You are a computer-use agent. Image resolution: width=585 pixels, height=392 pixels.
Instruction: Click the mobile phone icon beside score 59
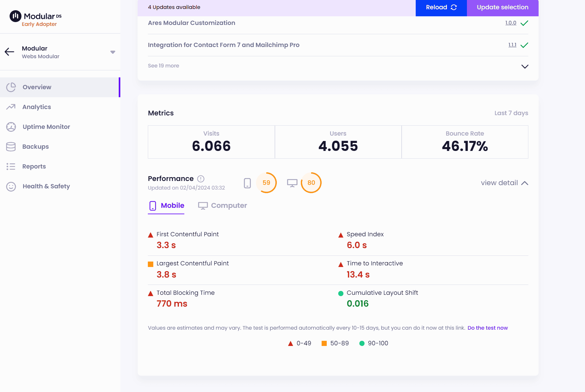click(x=247, y=183)
